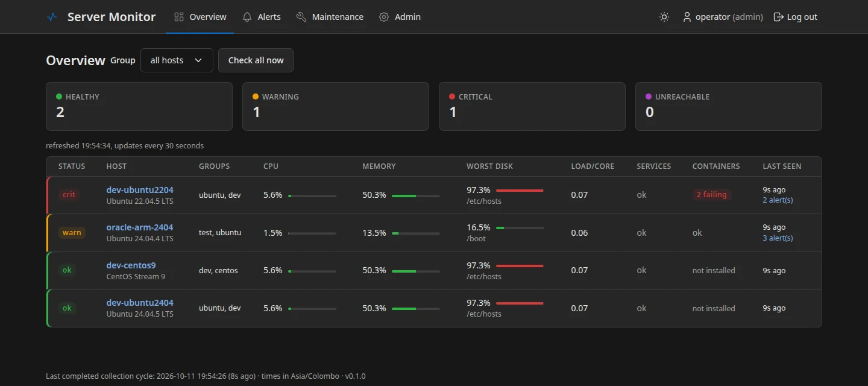Click the /boot disk path text

(x=476, y=239)
